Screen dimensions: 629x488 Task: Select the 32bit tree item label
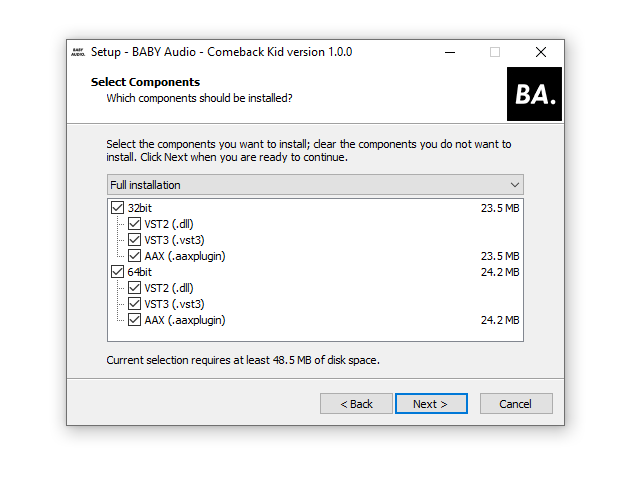[140, 208]
